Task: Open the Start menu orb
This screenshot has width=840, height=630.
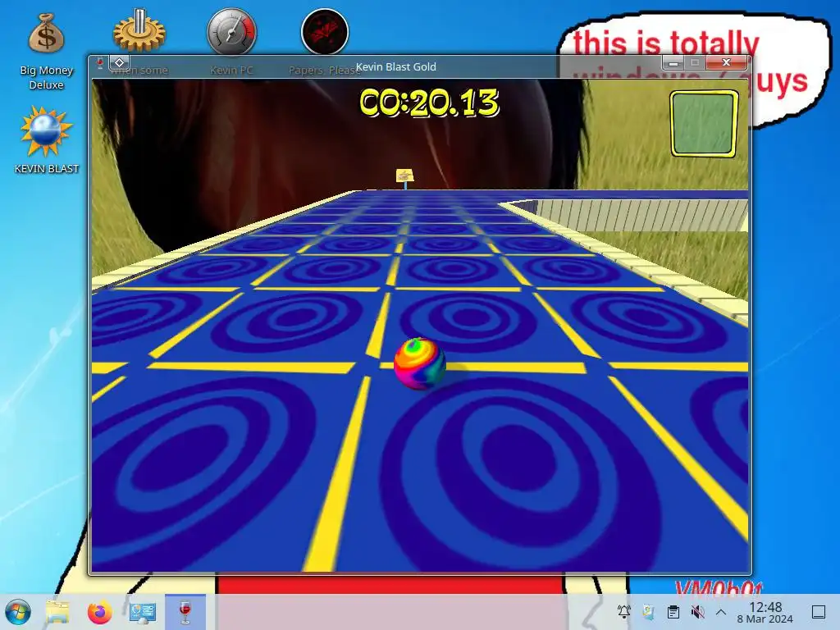Action: [18, 612]
